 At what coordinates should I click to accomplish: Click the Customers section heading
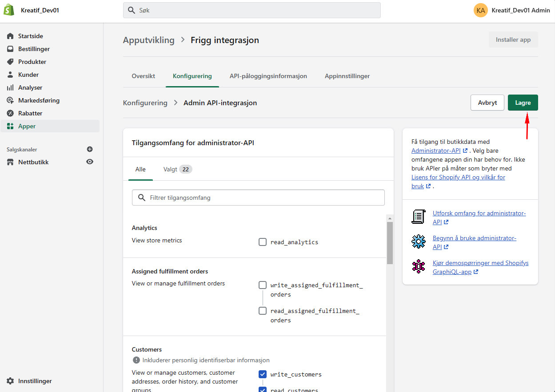click(147, 349)
